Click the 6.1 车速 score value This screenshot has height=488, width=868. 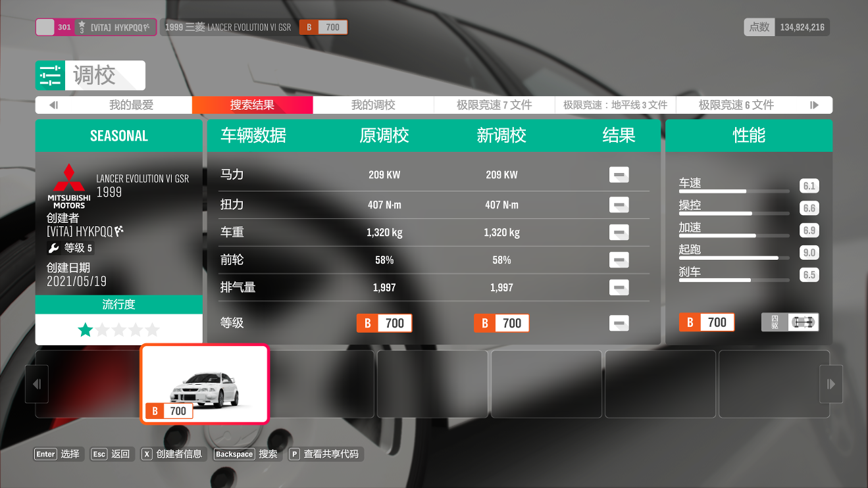(x=809, y=186)
